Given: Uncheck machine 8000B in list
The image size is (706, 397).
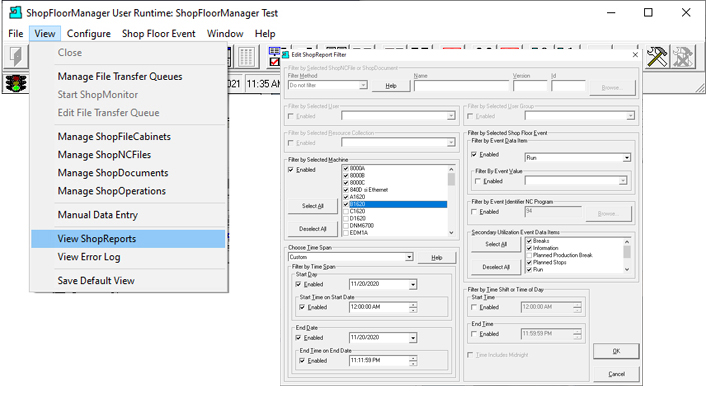Looking at the screenshot, I should tap(346, 176).
